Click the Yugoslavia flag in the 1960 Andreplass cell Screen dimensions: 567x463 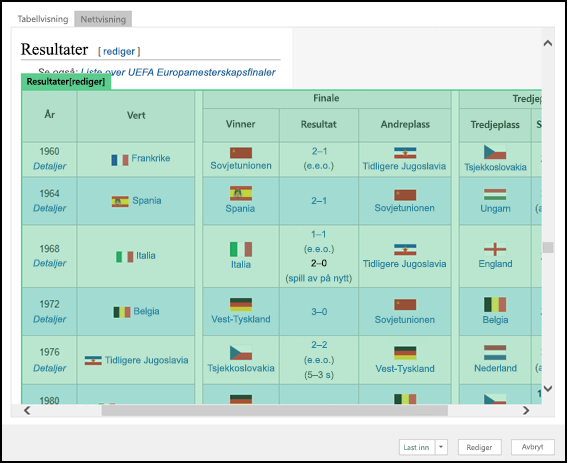[x=405, y=153]
